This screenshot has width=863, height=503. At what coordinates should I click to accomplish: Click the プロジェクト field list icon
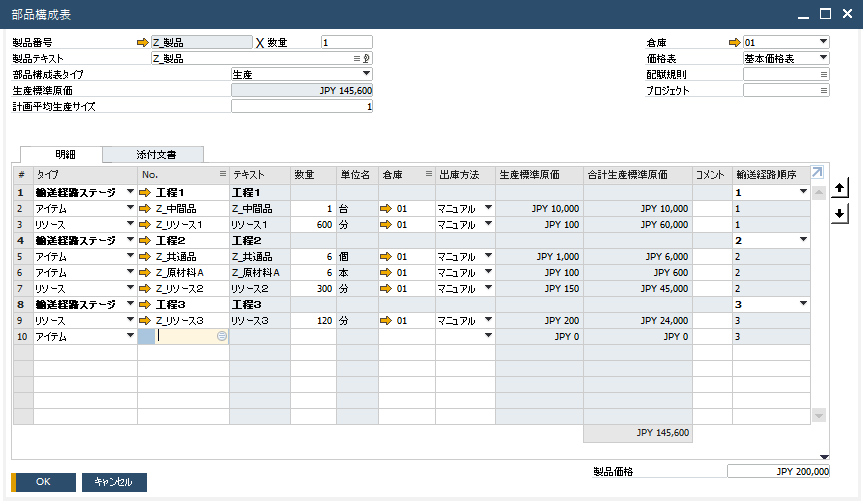point(823,91)
